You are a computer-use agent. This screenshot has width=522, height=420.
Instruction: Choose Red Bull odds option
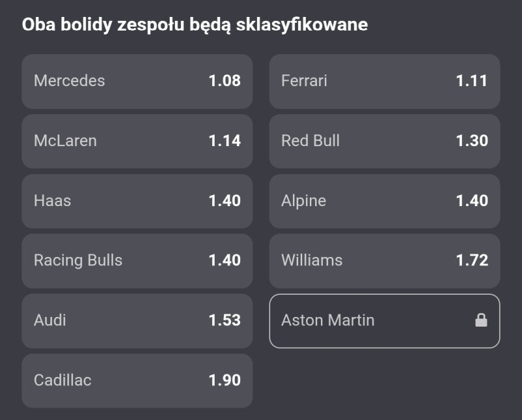pyautogui.click(x=384, y=141)
